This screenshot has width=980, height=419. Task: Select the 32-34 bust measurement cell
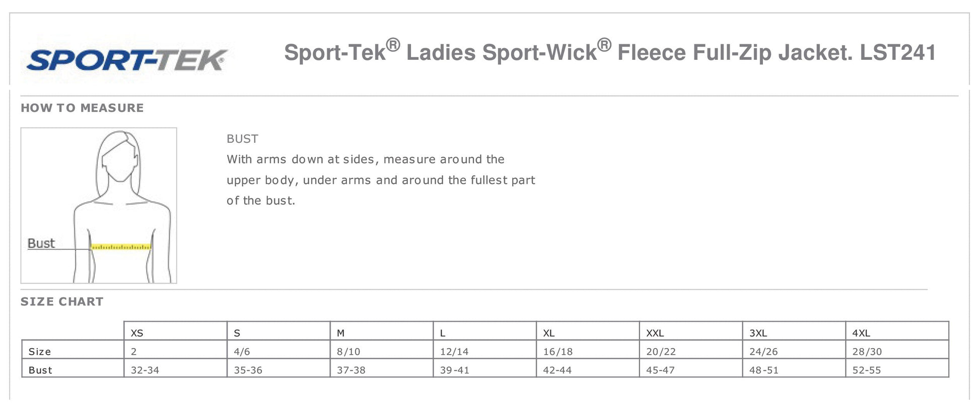coord(145,370)
